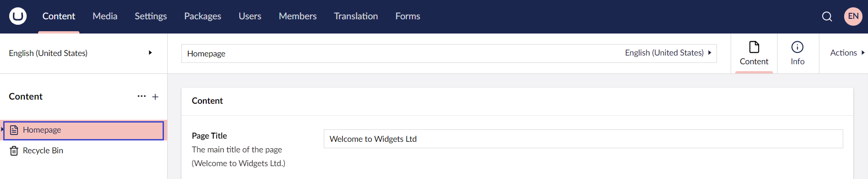
Task: Click the Umbraco logo icon
Action: tap(18, 16)
